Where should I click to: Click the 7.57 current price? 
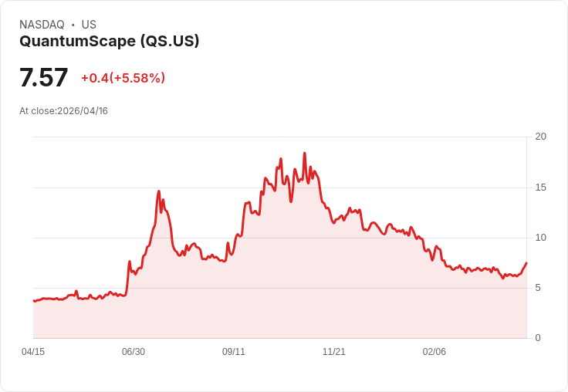coord(43,77)
